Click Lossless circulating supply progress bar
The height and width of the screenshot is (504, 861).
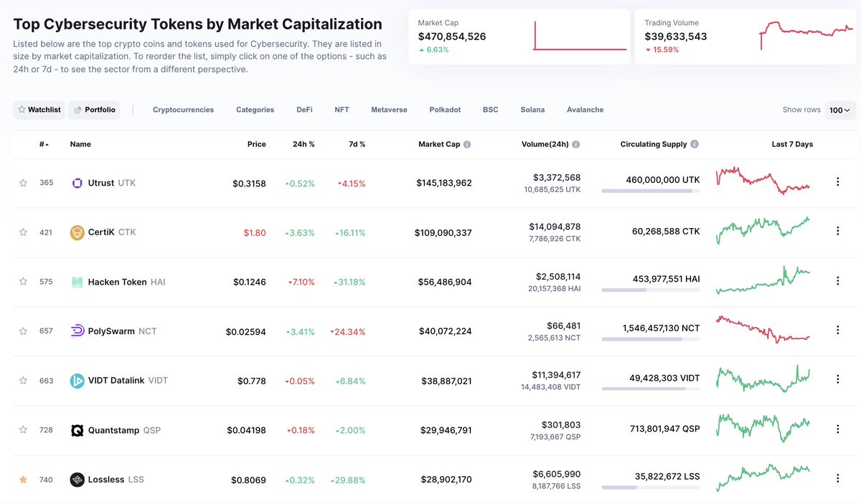651,488
